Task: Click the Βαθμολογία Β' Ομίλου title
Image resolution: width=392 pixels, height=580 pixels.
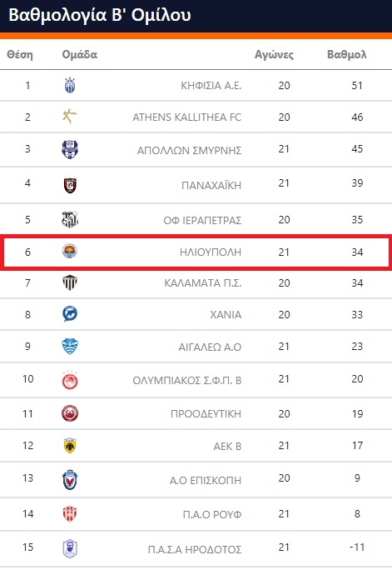Action: 100,16
